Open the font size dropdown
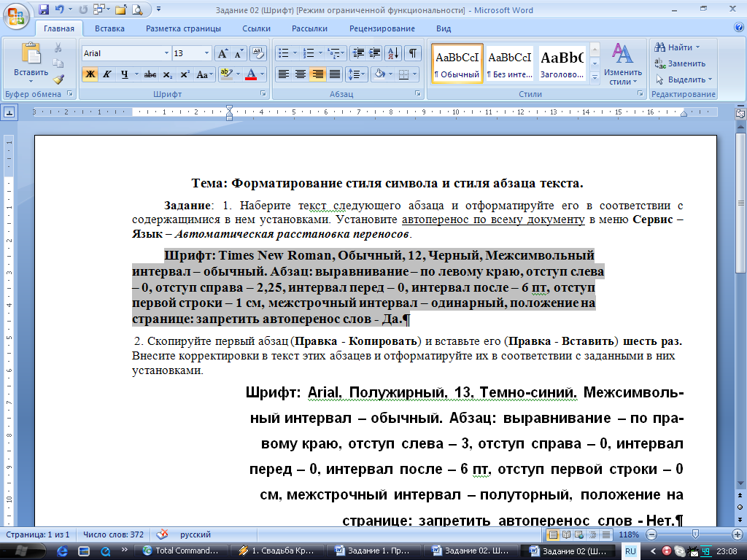The image size is (747, 560). (x=208, y=53)
